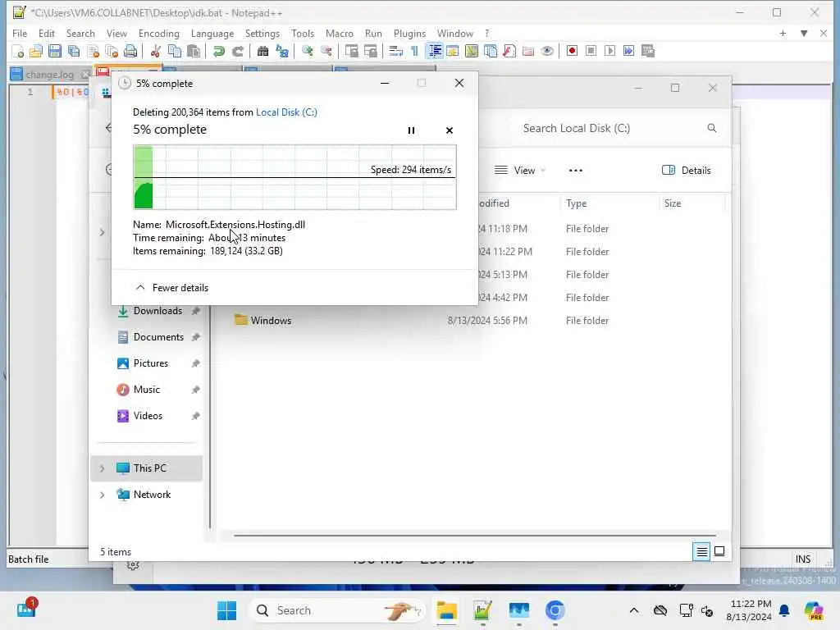Play back the recorded macro
Image resolution: width=840 pixels, height=630 pixels.
[x=609, y=51]
